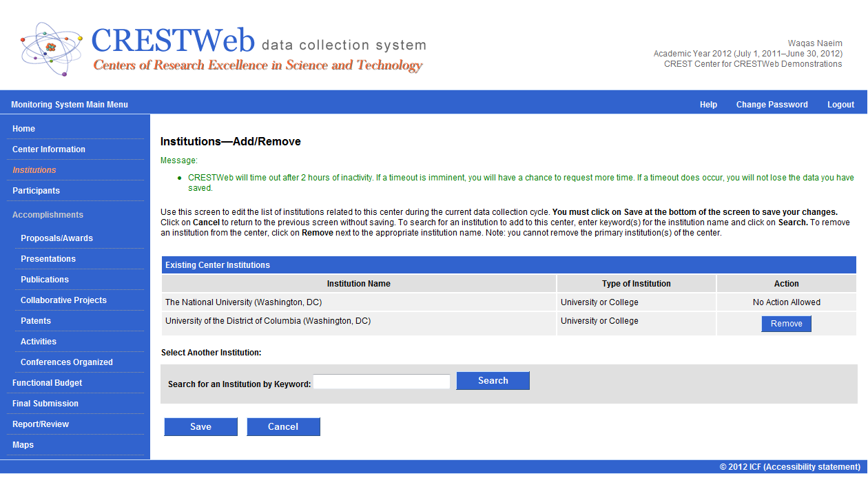
Task: Open Change Password page
Action: tap(772, 105)
